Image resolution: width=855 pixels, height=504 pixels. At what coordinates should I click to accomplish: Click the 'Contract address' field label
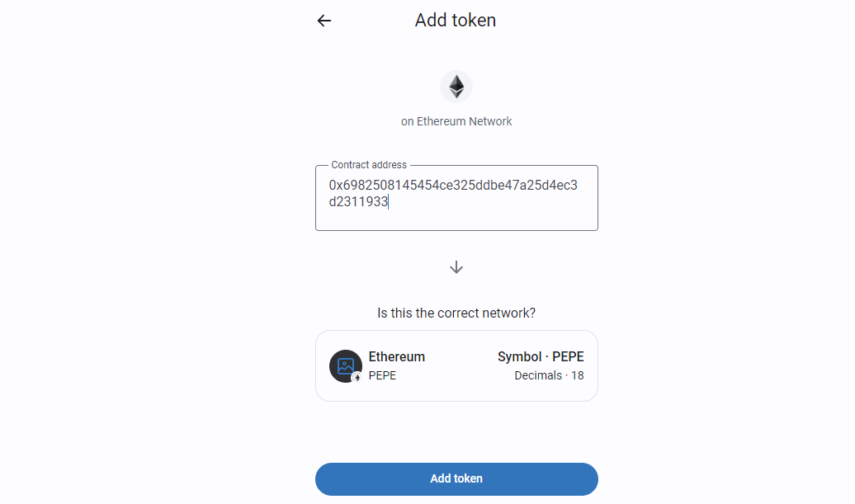(x=369, y=164)
